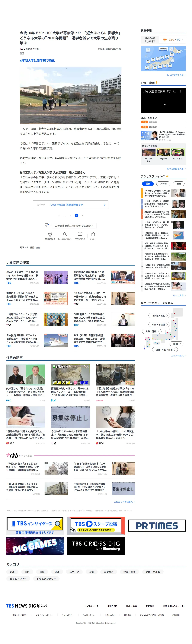Click the sunny weather icon for 東京都港区

165,39
